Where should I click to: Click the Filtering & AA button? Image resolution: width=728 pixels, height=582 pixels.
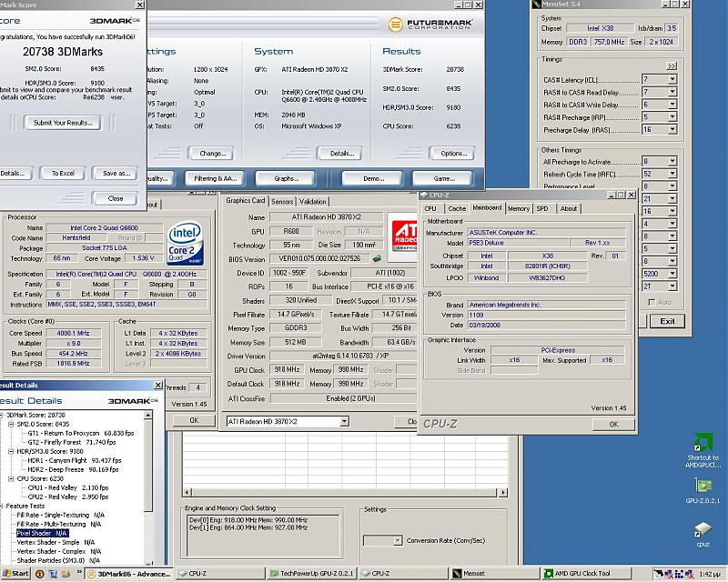tap(215, 178)
